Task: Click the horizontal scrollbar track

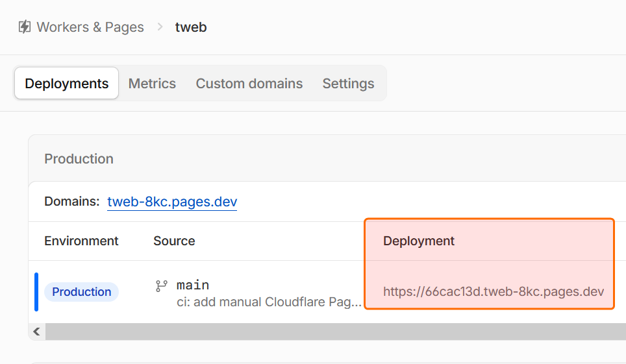Action: [x=336, y=332]
